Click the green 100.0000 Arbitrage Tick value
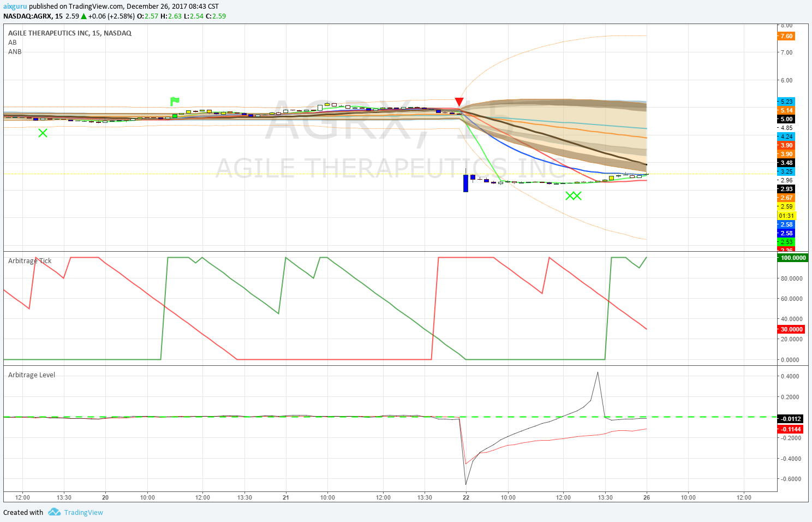Screen dimensions: 812x522 (793, 258)
